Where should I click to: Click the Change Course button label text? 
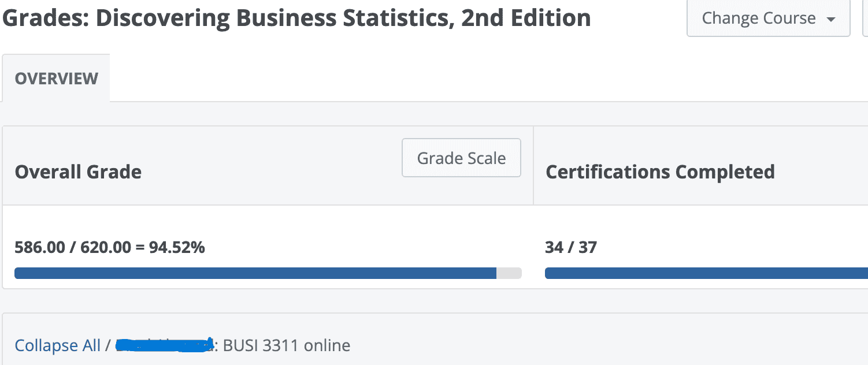759,18
